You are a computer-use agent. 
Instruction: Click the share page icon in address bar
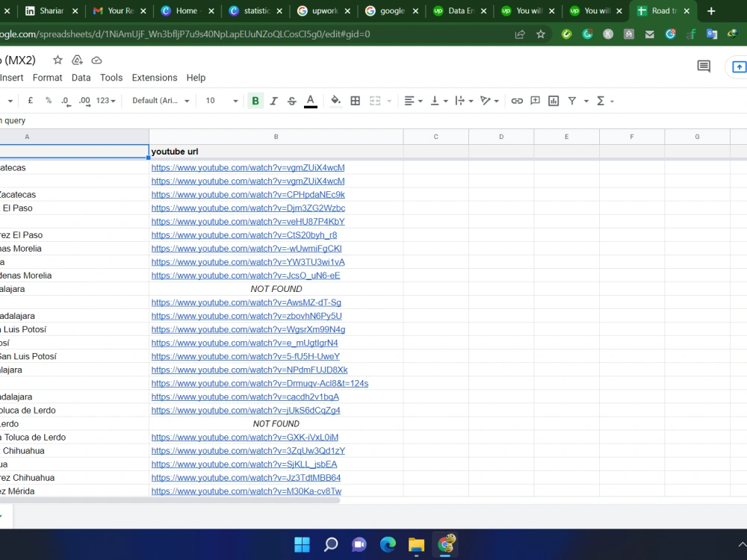click(520, 34)
